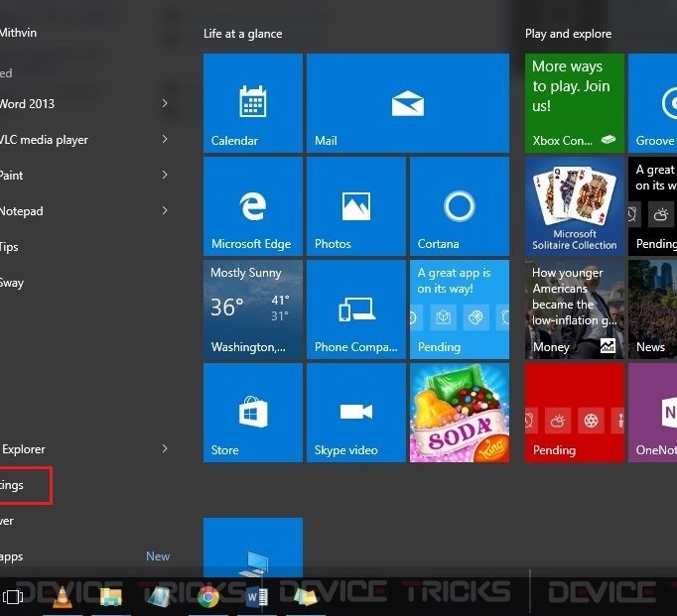Open Word from the taskbar
The width and height of the screenshot is (677, 616).
(x=256, y=597)
